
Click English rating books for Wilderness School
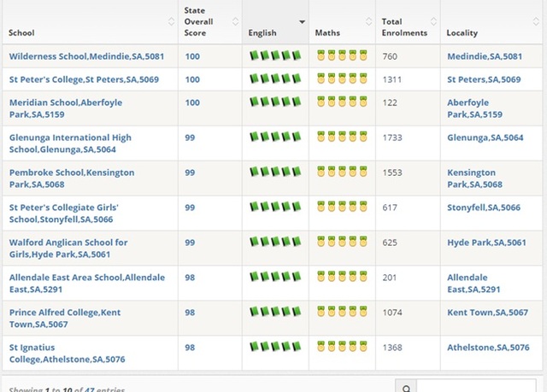(274, 56)
